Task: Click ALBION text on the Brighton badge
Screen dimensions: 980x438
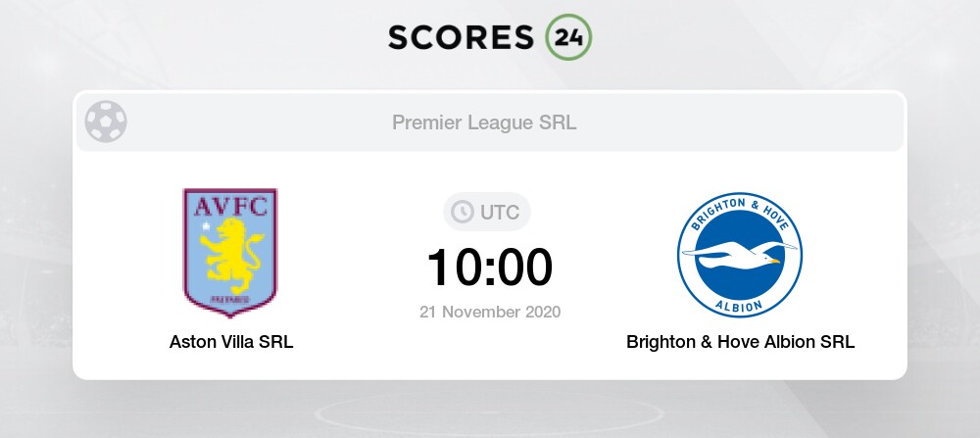Action: [x=739, y=303]
